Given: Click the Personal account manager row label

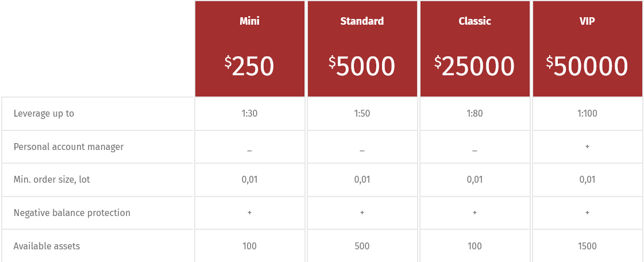Looking at the screenshot, I should tap(68, 147).
